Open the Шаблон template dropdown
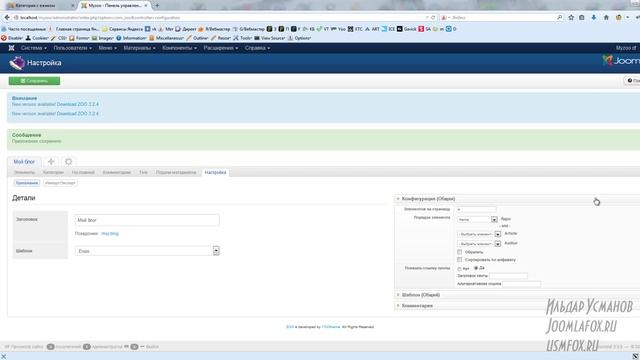 tap(147, 251)
